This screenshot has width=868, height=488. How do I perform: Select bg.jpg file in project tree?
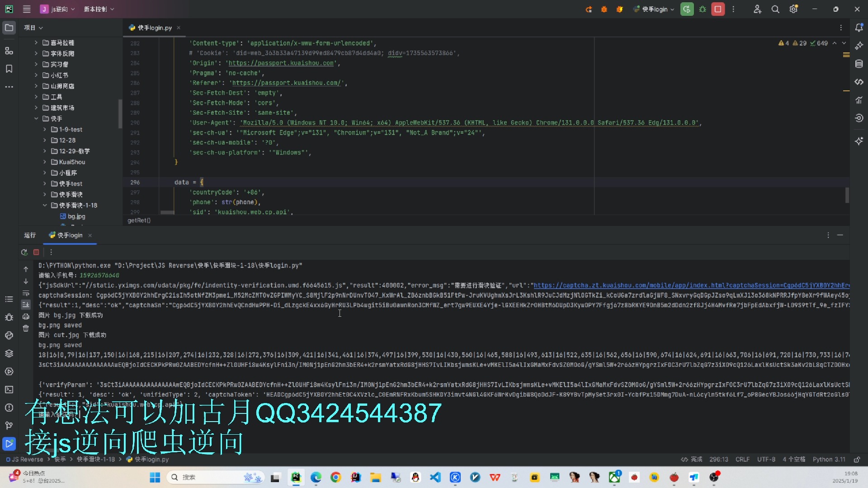[x=72, y=216]
